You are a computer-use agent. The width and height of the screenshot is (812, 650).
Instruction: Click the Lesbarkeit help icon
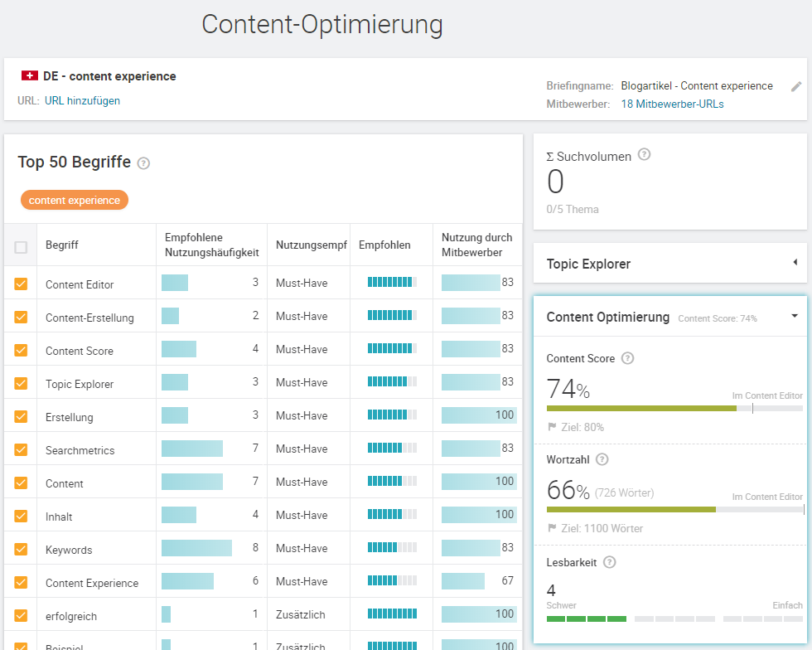tap(610, 562)
